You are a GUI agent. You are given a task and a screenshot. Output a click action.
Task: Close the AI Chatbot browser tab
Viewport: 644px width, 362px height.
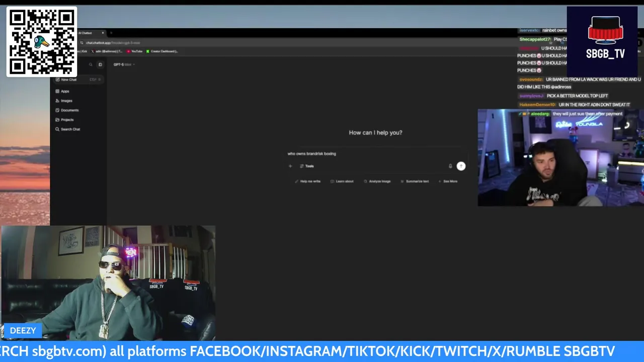point(103,33)
